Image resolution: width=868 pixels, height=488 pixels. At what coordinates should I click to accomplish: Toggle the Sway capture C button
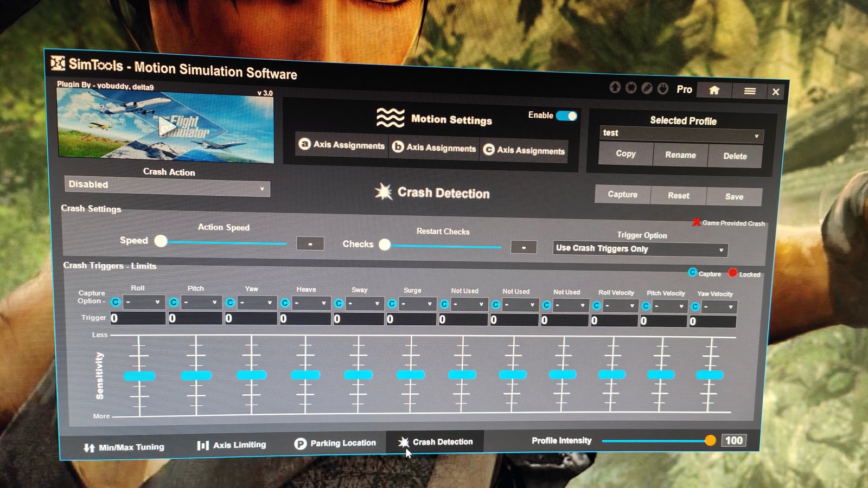click(339, 304)
